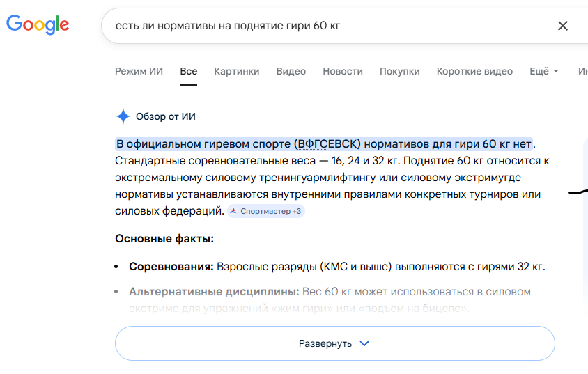
Task: Expand the AI overview with Развернуть
Action: click(x=334, y=343)
